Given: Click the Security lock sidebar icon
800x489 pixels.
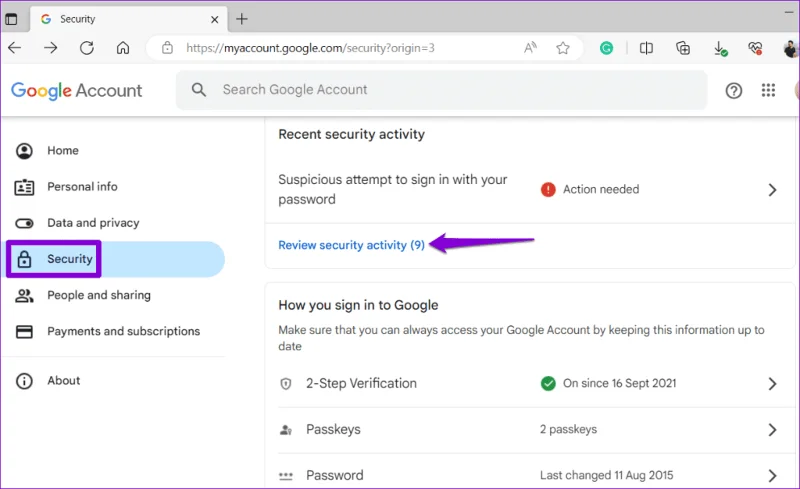Looking at the screenshot, I should point(24,259).
